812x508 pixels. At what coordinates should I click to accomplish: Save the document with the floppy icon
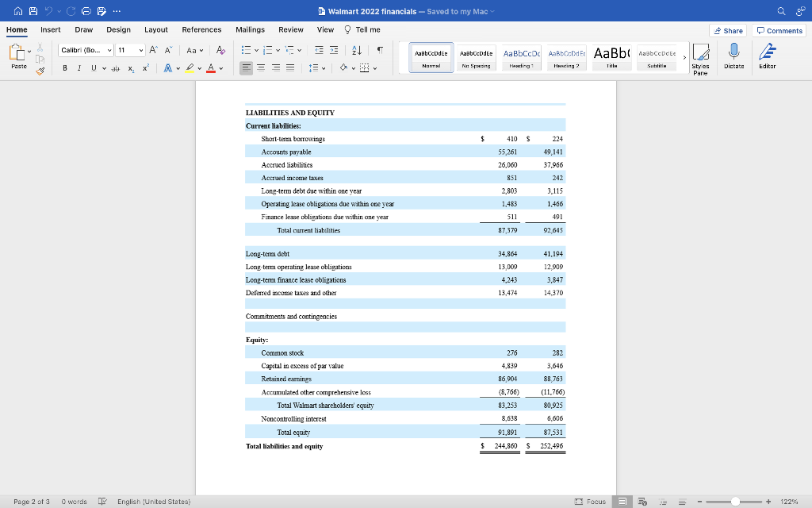click(33, 11)
